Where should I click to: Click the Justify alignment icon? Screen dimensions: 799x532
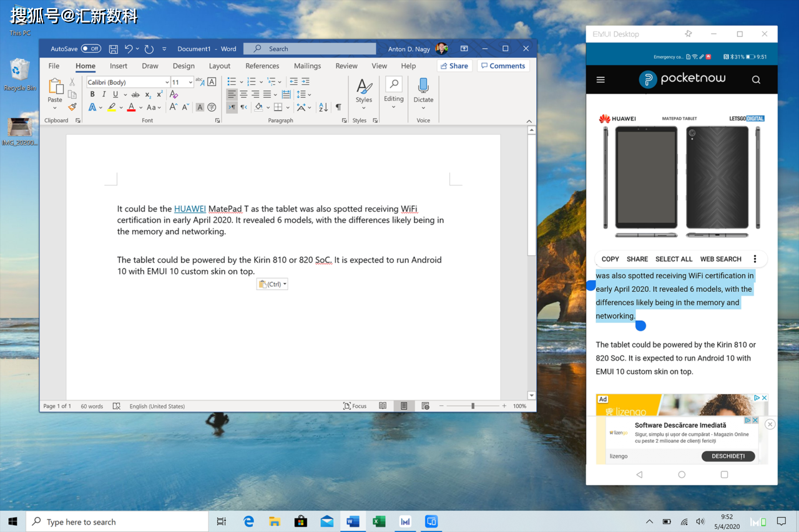tap(267, 94)
